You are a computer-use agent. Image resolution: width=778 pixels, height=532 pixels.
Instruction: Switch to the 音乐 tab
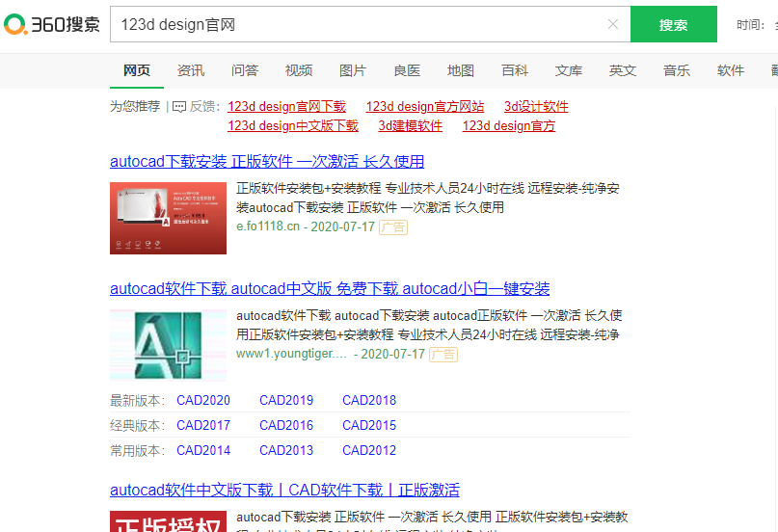pyautogui.click(x=677, y=70)
